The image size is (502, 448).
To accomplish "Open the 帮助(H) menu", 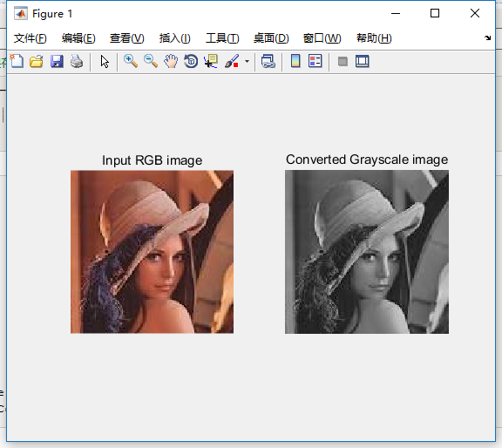I will (x=374, y=38).
